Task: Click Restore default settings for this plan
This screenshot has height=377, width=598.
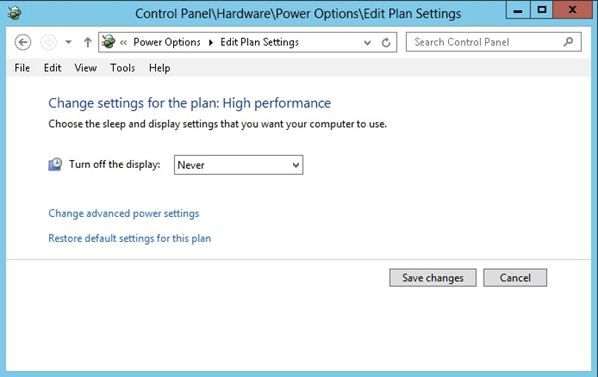Action: tap(129, 239)
